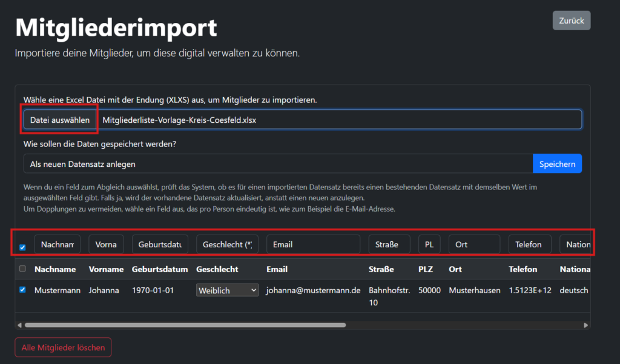
Task: Click the right scrollbar arrow
Action: [585, 325]
